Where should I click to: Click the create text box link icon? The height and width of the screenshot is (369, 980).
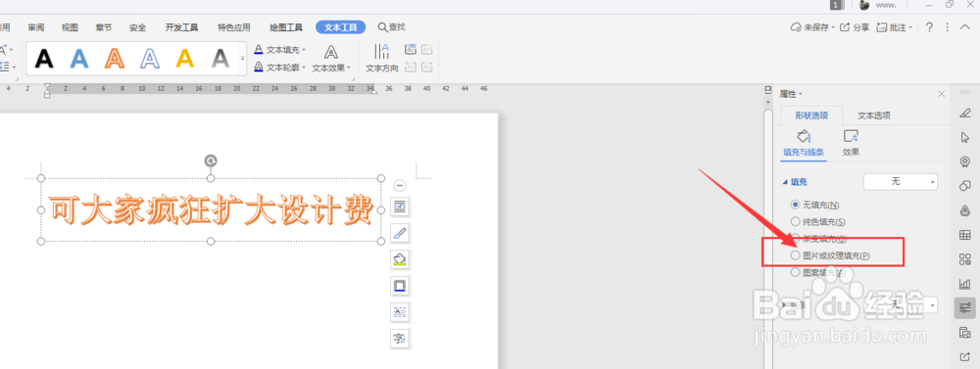click(x=411, y=49)
